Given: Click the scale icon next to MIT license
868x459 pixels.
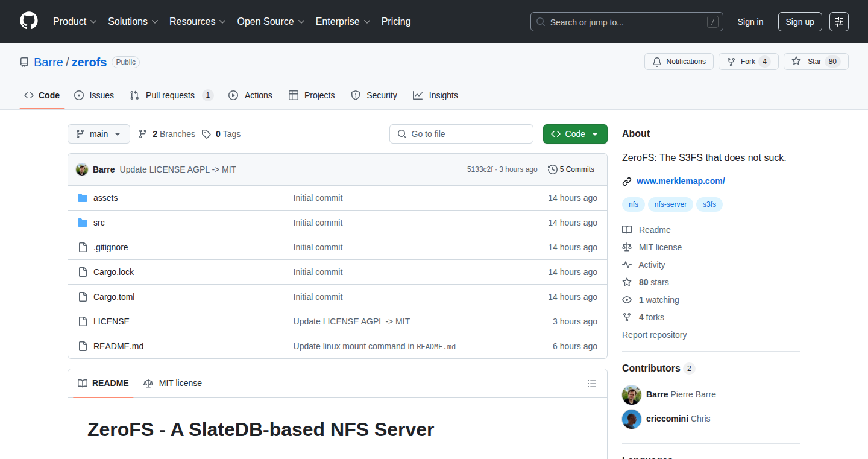Looking at the screenshot, I should tap(627, 247).
